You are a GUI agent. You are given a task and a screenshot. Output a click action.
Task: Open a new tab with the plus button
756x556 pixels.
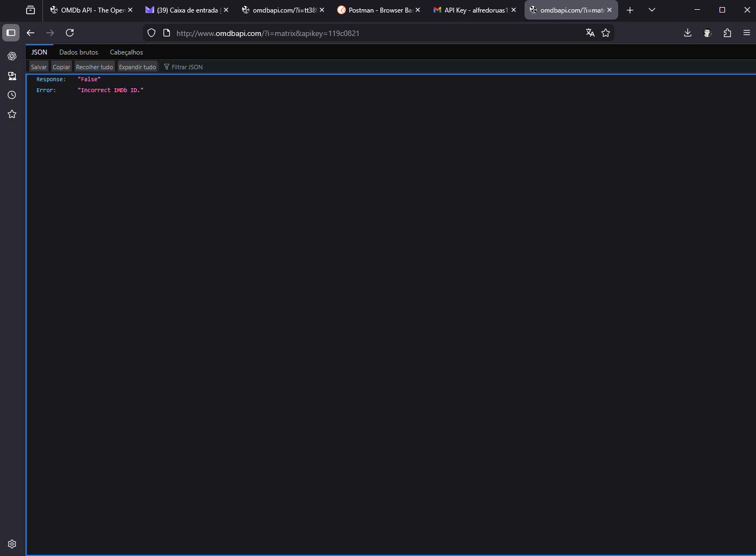[x=630, y=10]
